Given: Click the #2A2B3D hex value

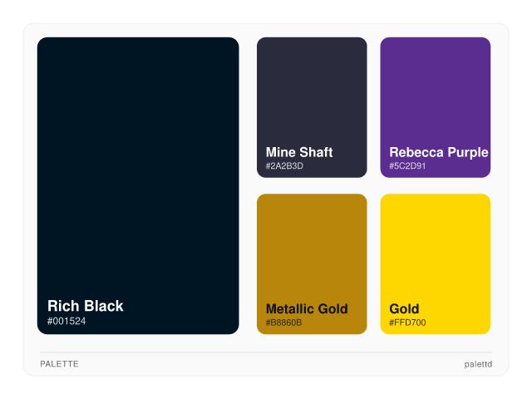Looking at the screenshot, I should [x=284, y=166].
